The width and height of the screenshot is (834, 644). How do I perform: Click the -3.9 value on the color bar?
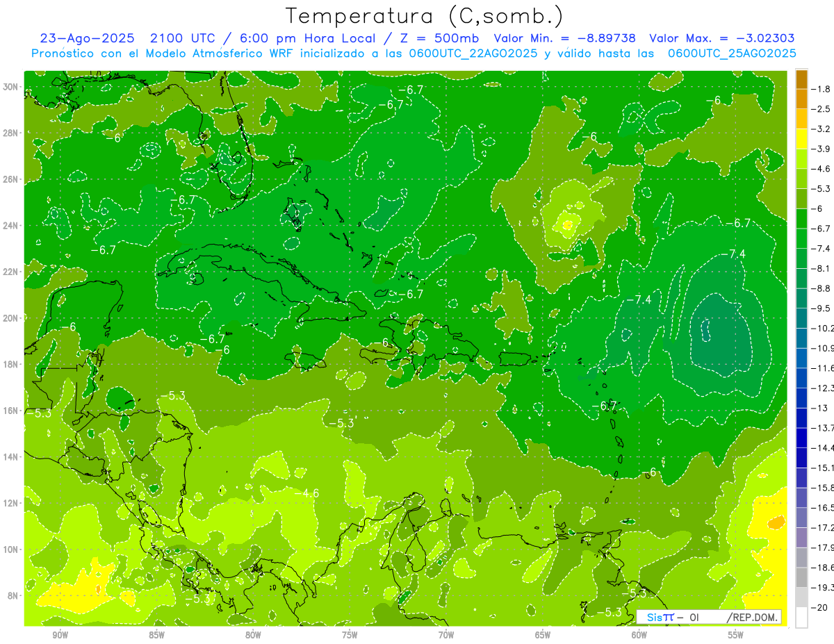tap(821, 149)
